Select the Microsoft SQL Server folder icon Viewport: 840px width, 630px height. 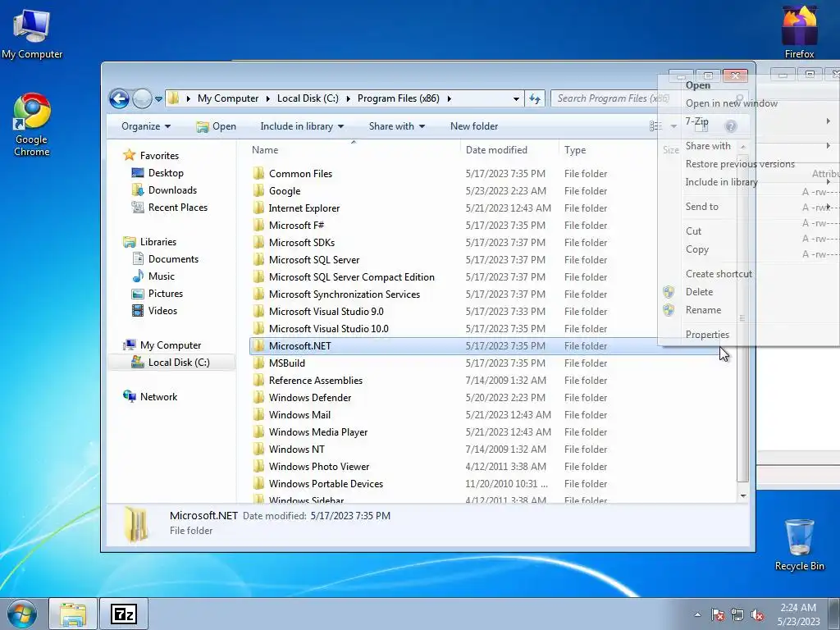point(258,260)
